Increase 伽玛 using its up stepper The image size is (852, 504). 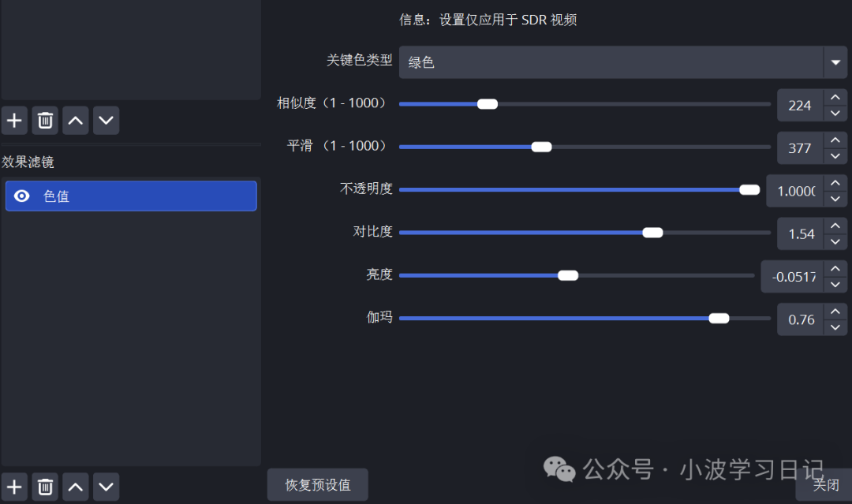point(835,312)
